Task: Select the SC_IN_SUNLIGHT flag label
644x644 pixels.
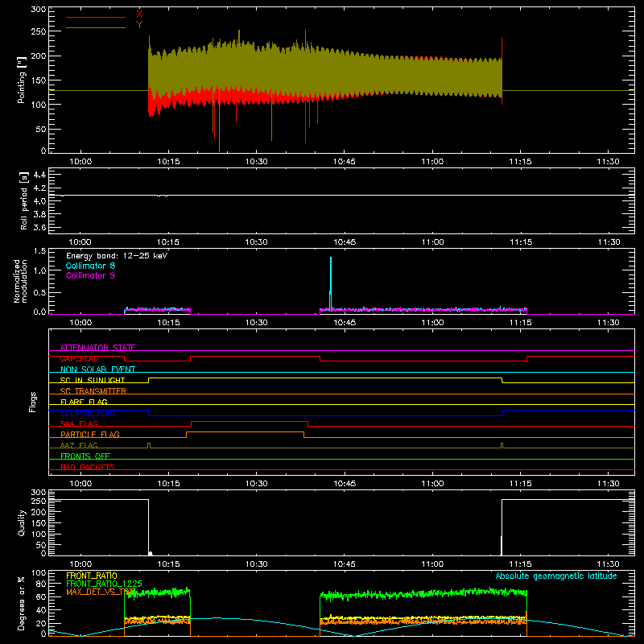Action: tap(93, 380)
